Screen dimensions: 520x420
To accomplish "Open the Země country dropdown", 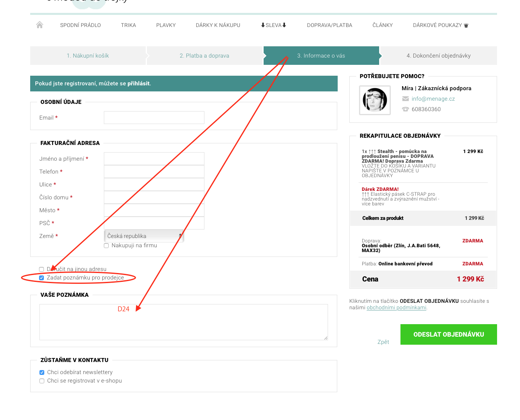I will 144,236.
